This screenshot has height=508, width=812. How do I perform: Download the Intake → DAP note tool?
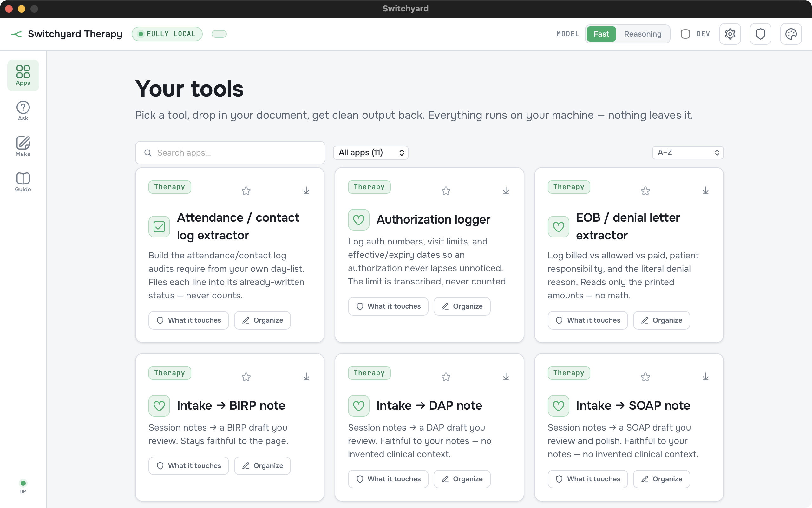point(506,377)
